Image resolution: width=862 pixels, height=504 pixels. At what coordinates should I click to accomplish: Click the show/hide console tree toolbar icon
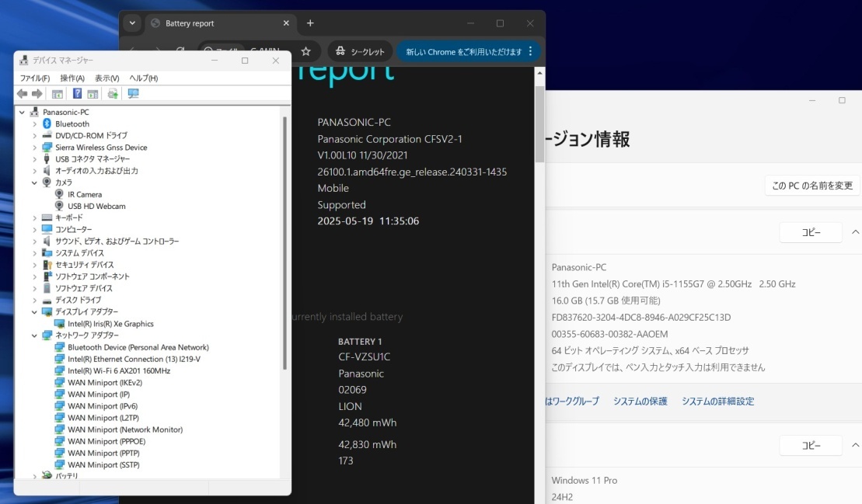click(x=58, y=94)
